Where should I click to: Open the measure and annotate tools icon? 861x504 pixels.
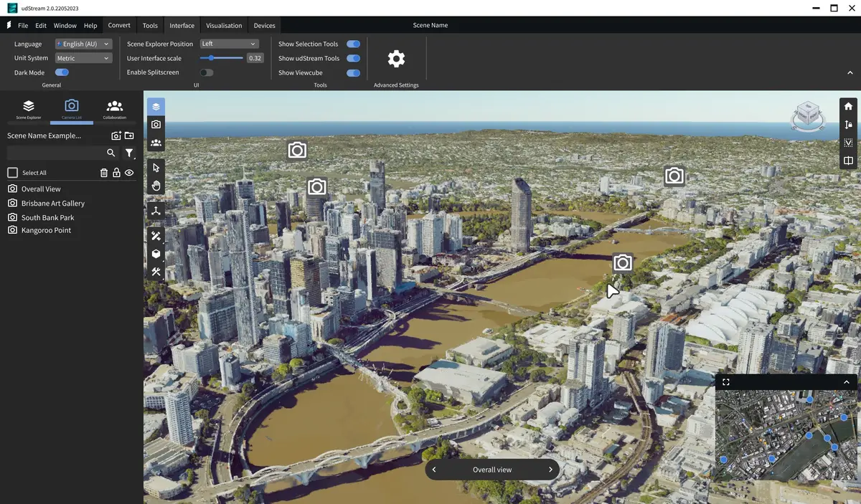156,236
